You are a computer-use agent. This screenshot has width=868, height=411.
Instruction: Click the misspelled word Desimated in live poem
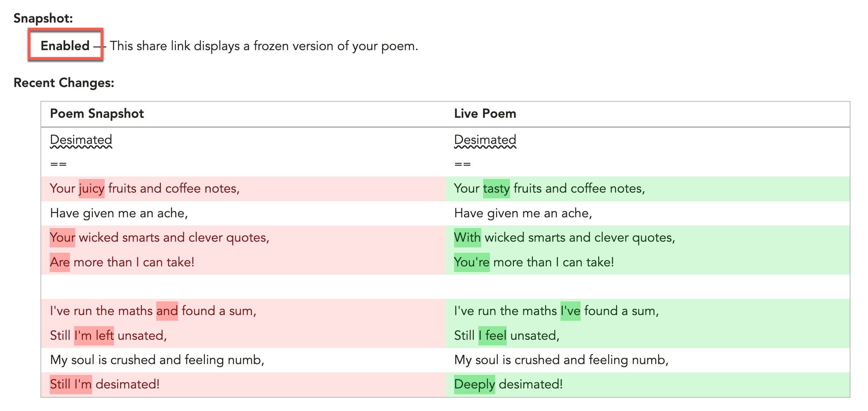pos(485,140)
